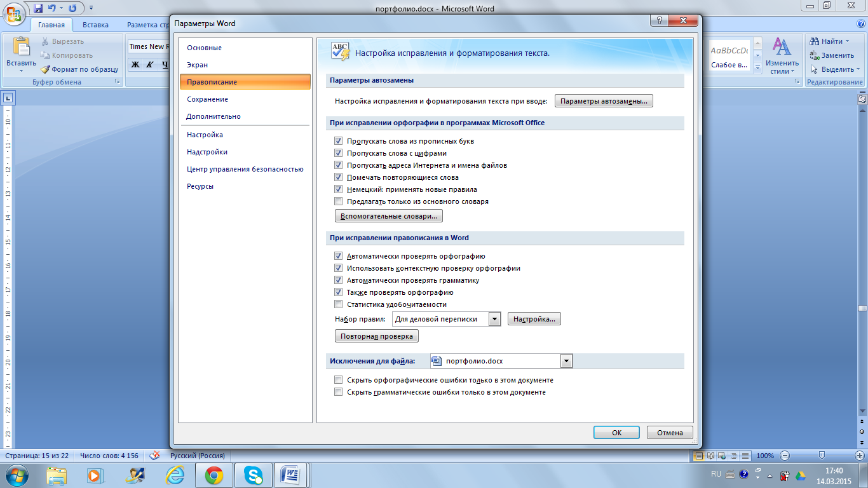Open Буфер обмена dialog launcher
Viewport: 868px width, 488px height.
(117, 82)
